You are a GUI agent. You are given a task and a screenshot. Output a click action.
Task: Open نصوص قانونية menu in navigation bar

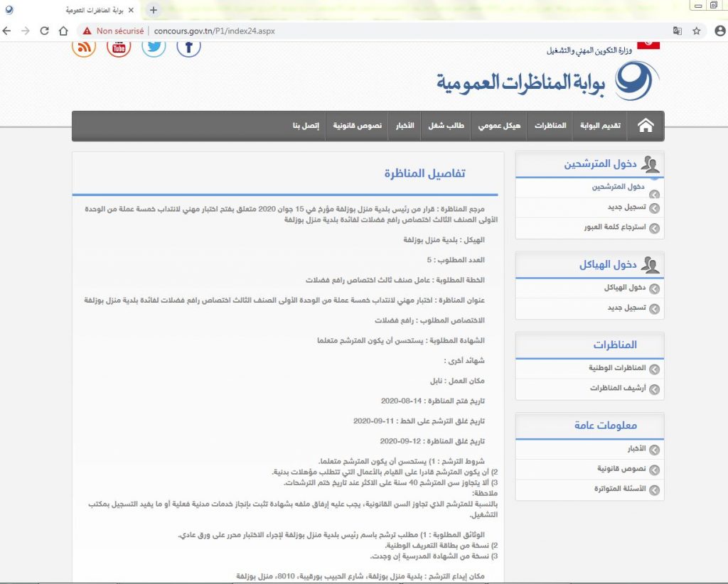point(357,126)
